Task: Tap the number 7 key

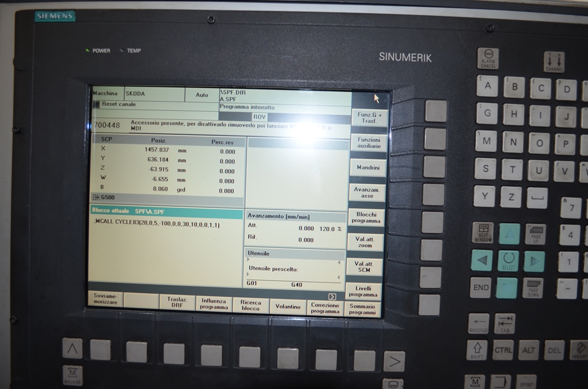Action: (x=571, y=208)
